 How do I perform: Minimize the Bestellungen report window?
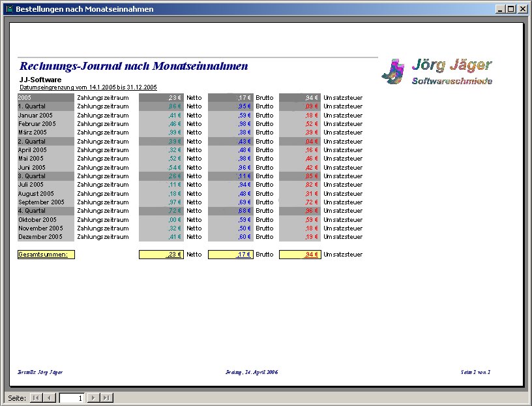coord(500,9)
